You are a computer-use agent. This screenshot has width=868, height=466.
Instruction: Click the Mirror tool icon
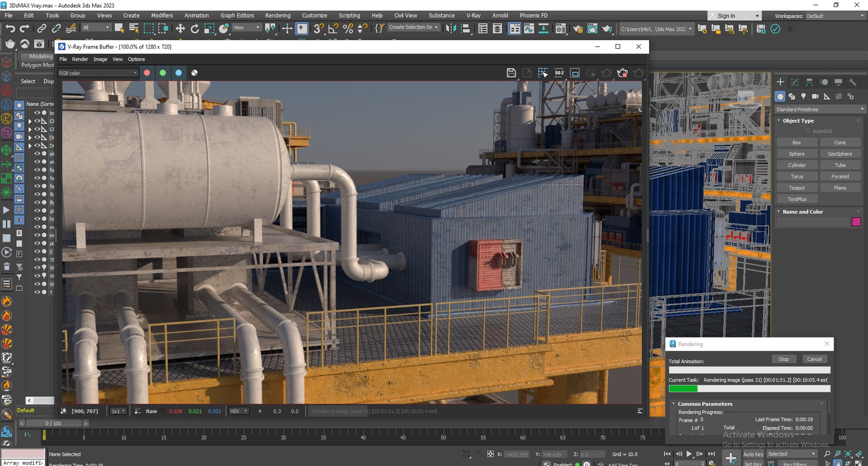point(451,29)
